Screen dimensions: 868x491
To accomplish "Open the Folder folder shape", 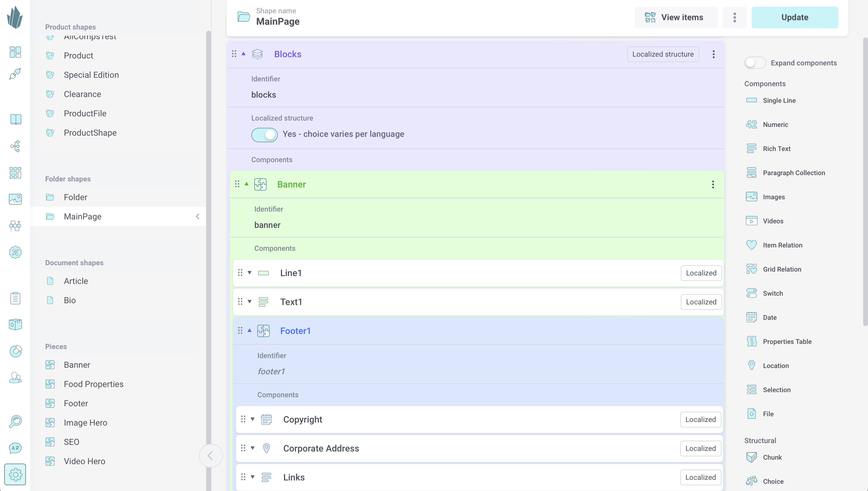I will [118, 197].
